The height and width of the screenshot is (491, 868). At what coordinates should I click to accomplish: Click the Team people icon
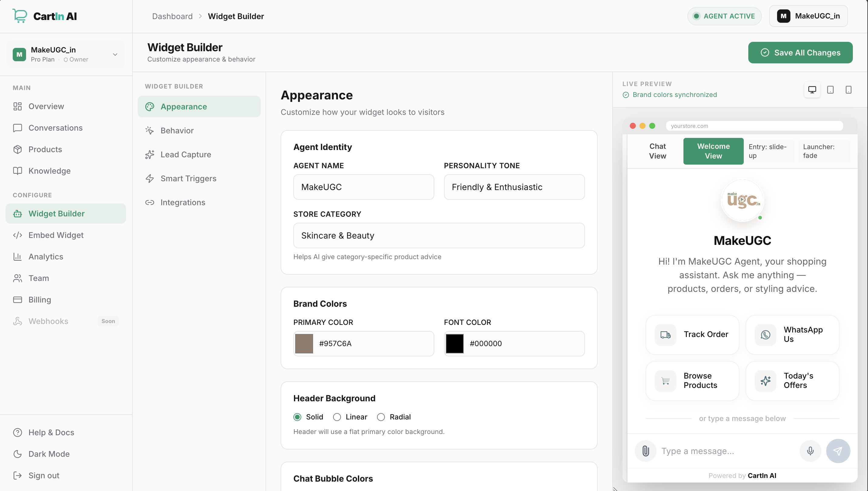point(18,278)
